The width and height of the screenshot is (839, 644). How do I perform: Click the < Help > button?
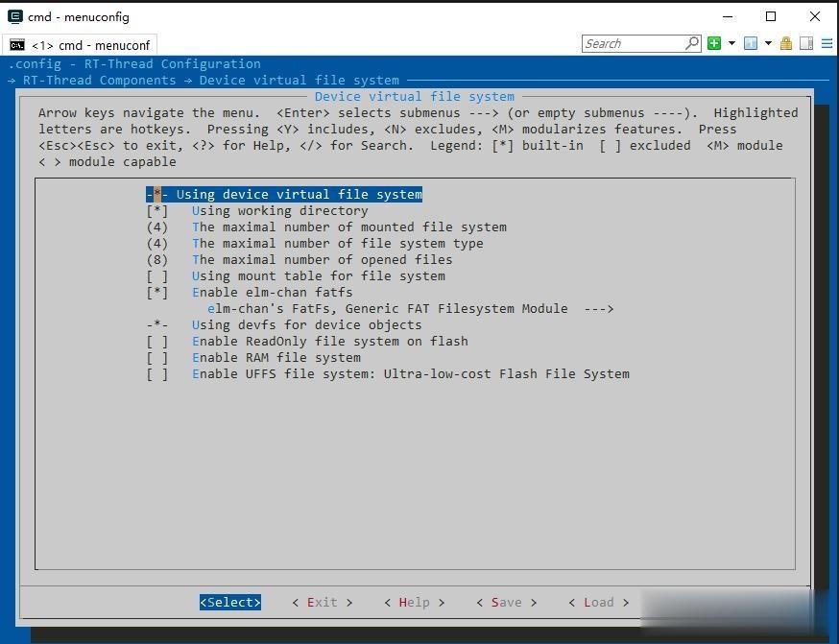pos(415,603)
